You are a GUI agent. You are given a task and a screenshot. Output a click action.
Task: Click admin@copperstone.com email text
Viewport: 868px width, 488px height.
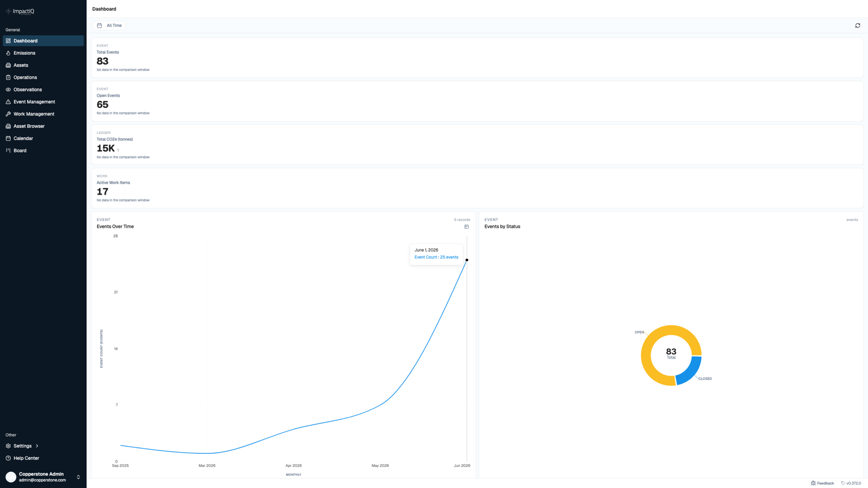pyautogui.click(x=42, y=480)
